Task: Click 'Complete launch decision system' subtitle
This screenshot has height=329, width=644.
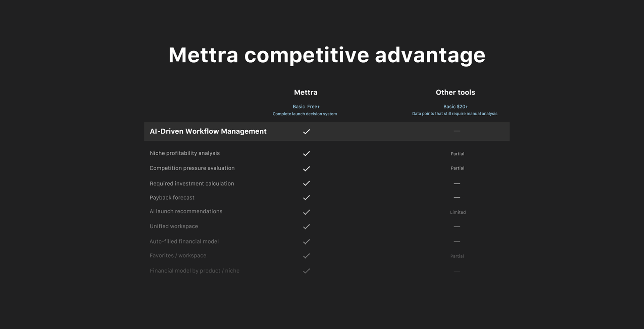Action: coord(305,114)
